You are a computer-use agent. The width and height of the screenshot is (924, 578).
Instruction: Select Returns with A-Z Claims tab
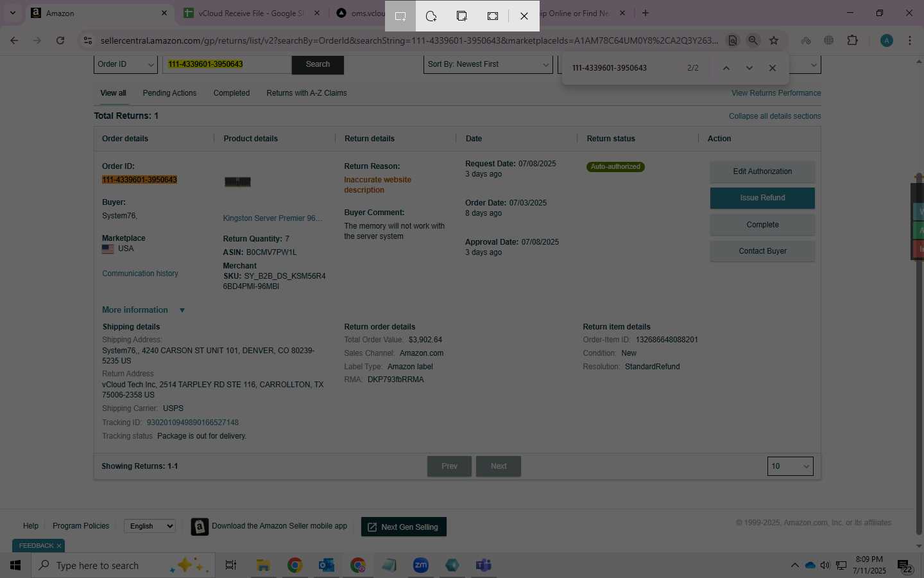click(x=307, y=93)
